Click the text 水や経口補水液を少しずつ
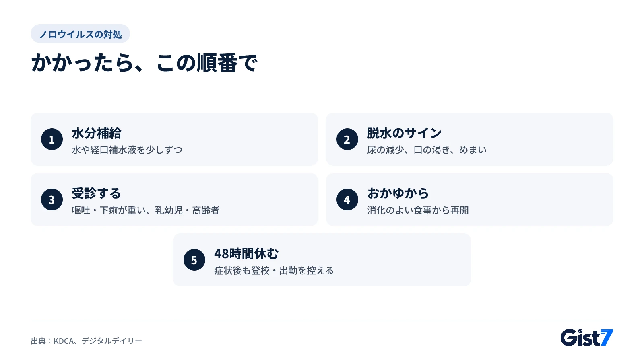The height and width of the screenshot is (362, 644). 127,150
